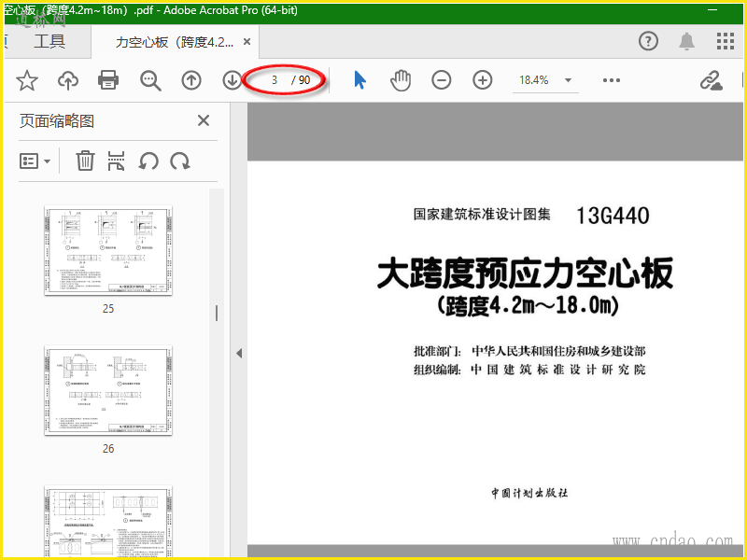Click the star bookmark icon
Screen dimensions: 747x560
(27, 80)
